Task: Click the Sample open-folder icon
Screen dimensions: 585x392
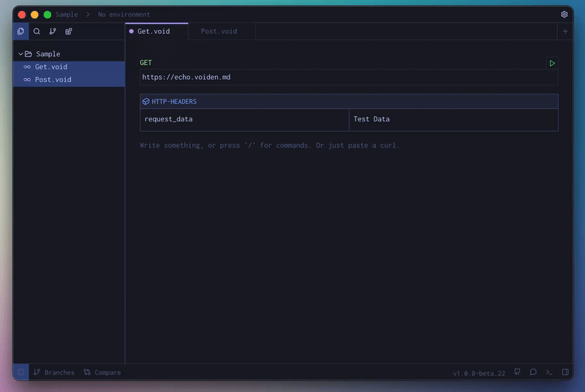Action: tap(29, 53)
